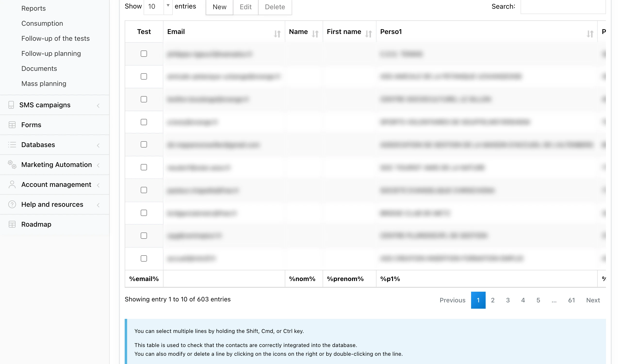Click the Marketing Automation gear icon
Screen dimensions: 621x364
pyautogui.click(x=12, y=165)
